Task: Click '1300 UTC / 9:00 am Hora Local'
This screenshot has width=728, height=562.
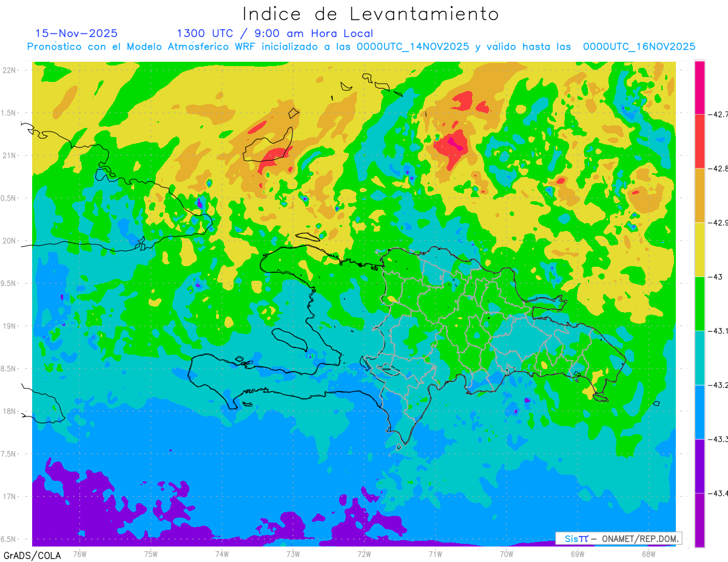Action: pyautogui.click(x=275, y=33)
